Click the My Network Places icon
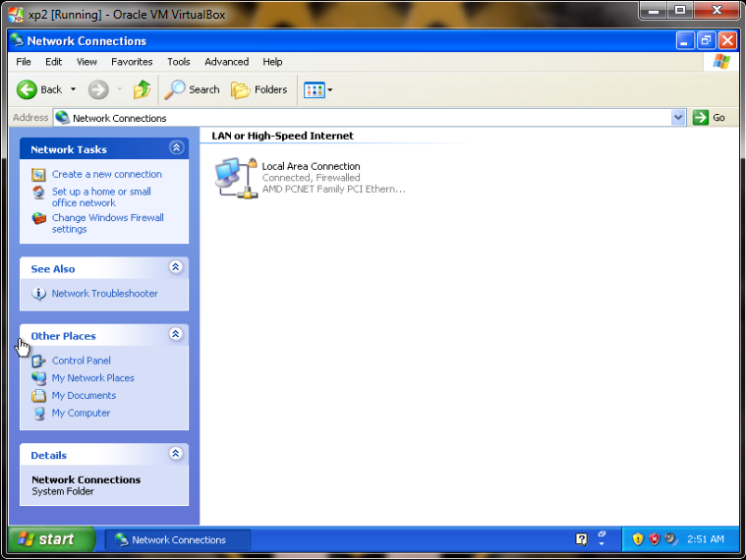746x560 pixels. [38, 378]
